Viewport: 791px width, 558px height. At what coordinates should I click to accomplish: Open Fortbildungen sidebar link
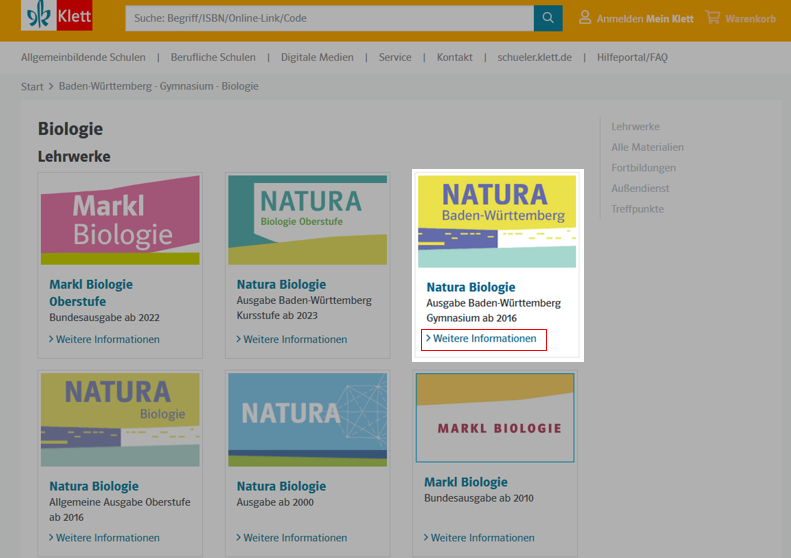point(643,168)
